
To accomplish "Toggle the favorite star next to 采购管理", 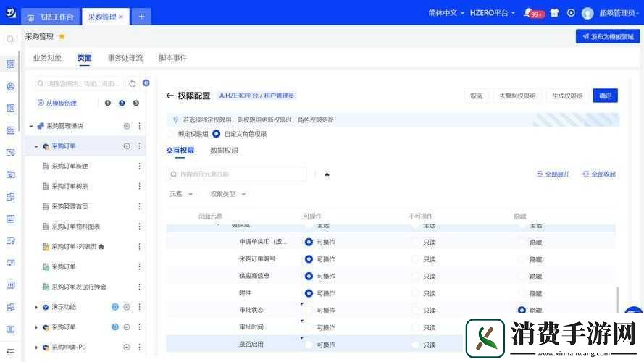I will pos(62,36).
